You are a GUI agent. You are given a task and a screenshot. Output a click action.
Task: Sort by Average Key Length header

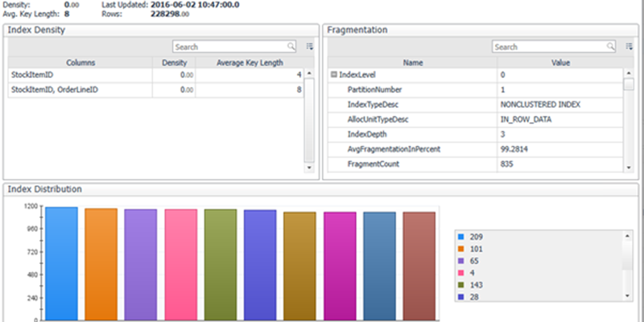pos(250,62)
